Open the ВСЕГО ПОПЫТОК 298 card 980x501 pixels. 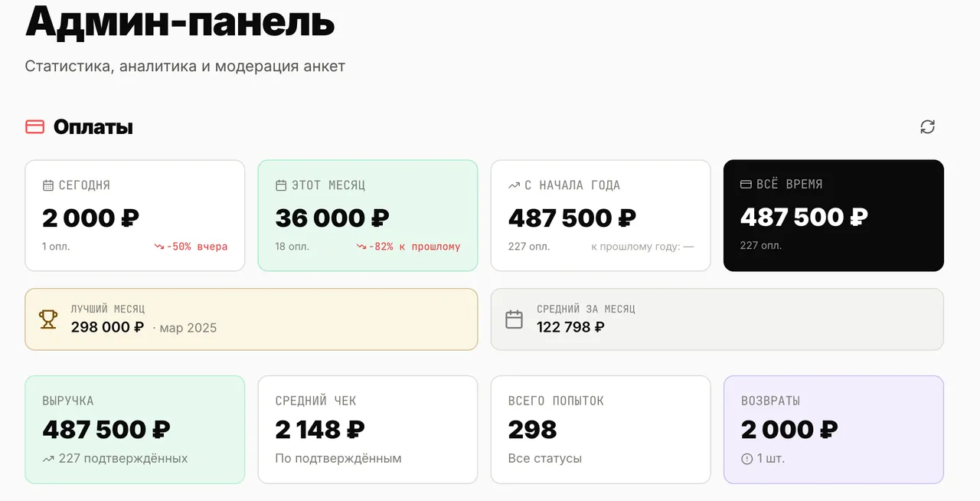600,430
